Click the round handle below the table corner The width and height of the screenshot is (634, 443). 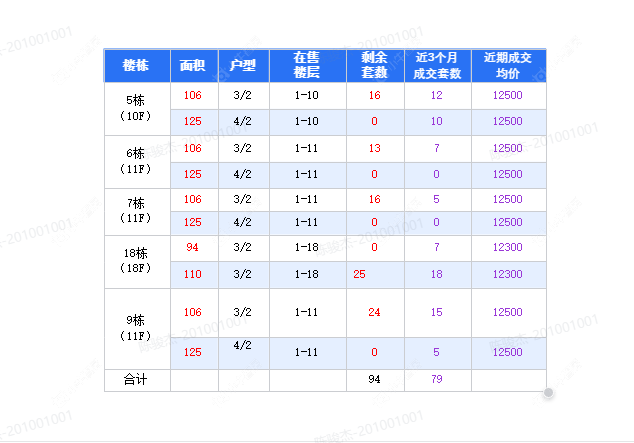(548, 393)
